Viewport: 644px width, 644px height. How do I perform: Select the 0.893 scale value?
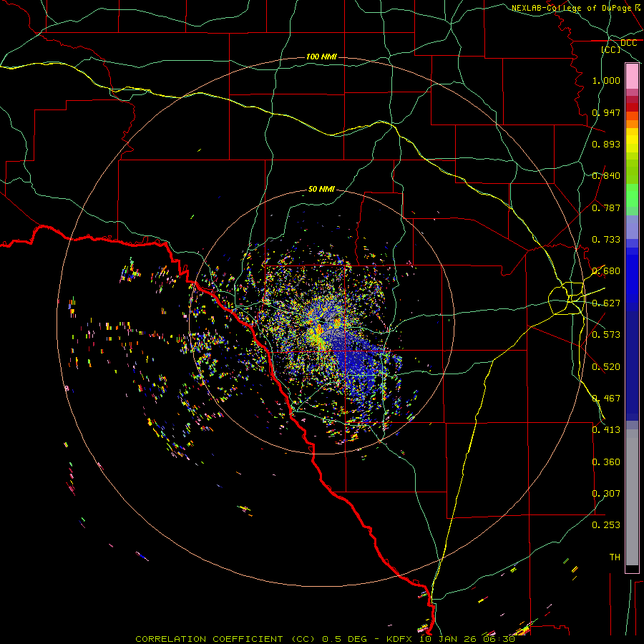coord(606,144)
